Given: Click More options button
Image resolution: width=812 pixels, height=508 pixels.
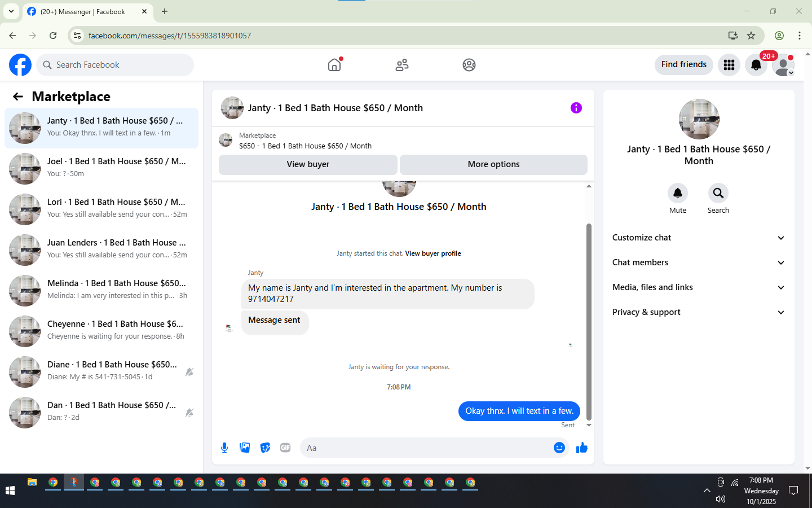Looking at the screenshot, I should tap(493, 164).
